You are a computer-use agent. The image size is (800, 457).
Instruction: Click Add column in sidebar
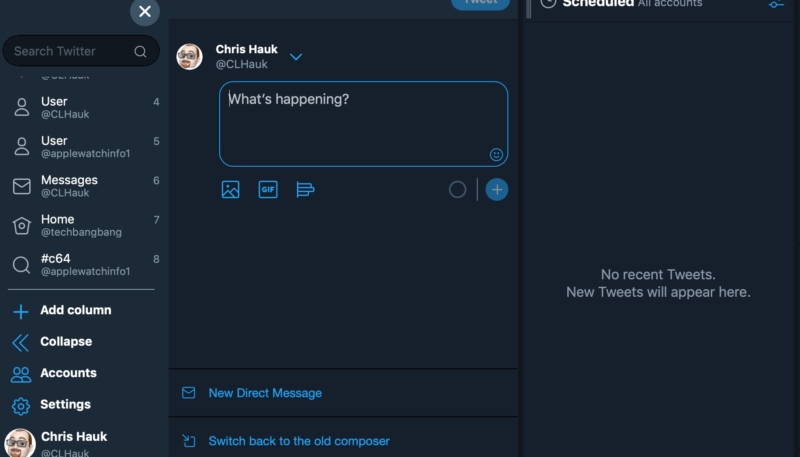click(x=75, y=311)
